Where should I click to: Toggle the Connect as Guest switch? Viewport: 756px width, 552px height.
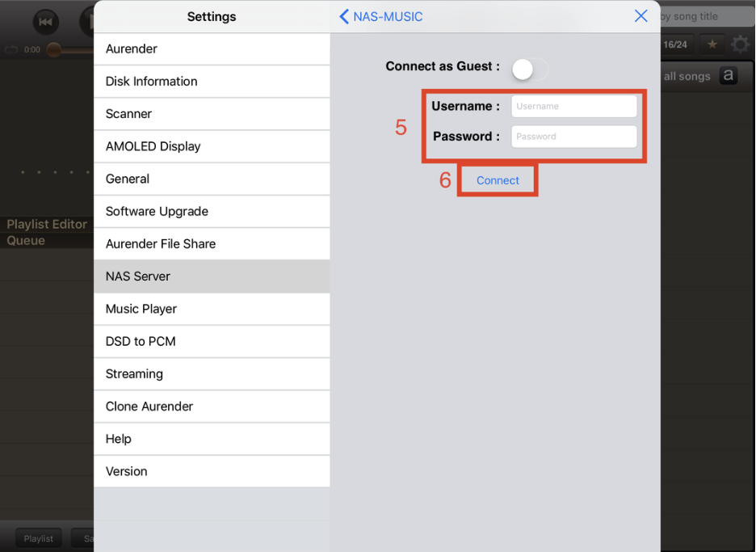tap(528, 70)
